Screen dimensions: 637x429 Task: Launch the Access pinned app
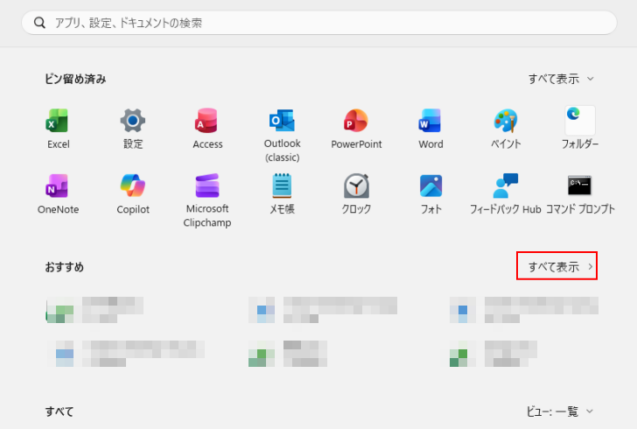click(208, 129)
